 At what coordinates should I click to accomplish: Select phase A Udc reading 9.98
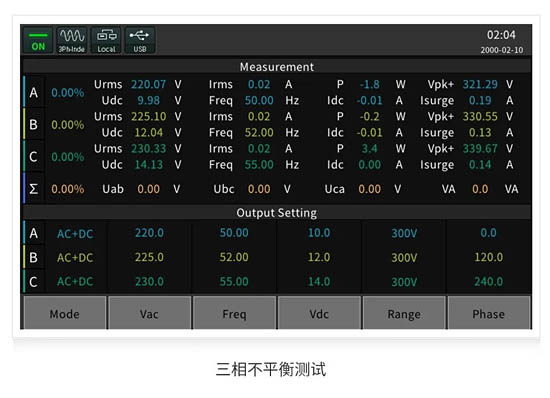[x=148, y=101]
